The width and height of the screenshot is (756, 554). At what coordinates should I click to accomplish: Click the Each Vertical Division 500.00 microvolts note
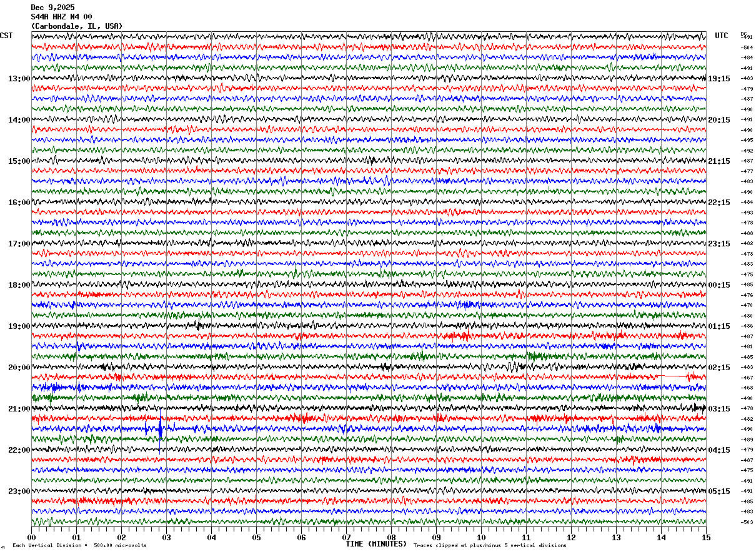80,545
